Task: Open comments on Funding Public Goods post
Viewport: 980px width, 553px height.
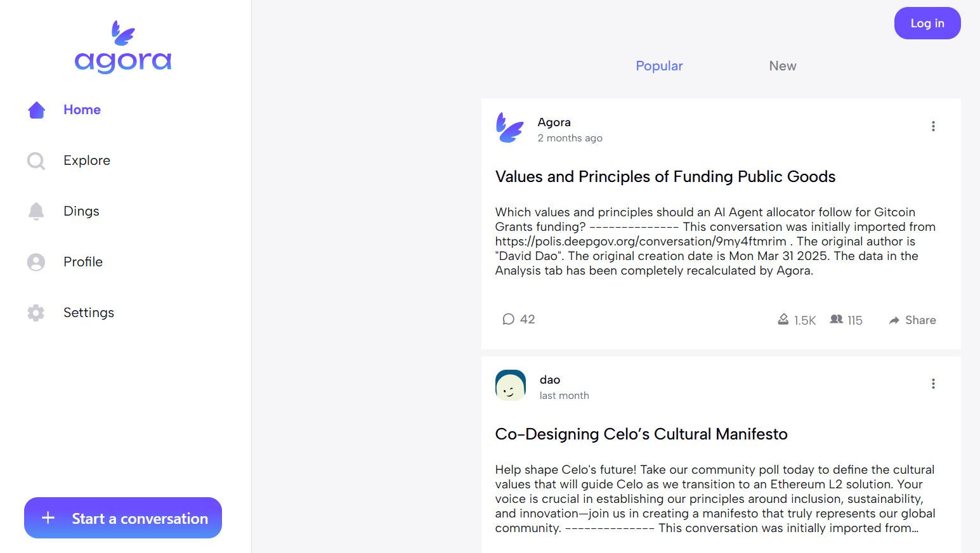Action: tap(518, 320)
